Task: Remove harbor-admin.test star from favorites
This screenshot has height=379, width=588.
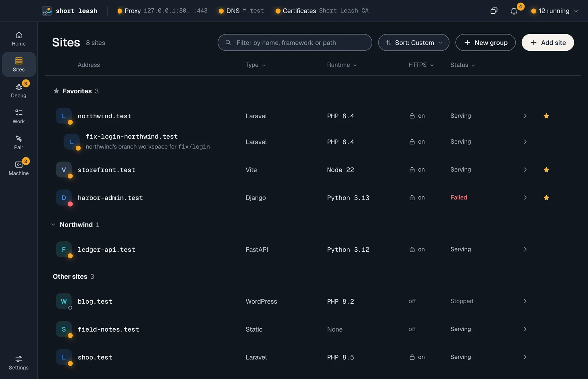Action: tap(546, 198)
